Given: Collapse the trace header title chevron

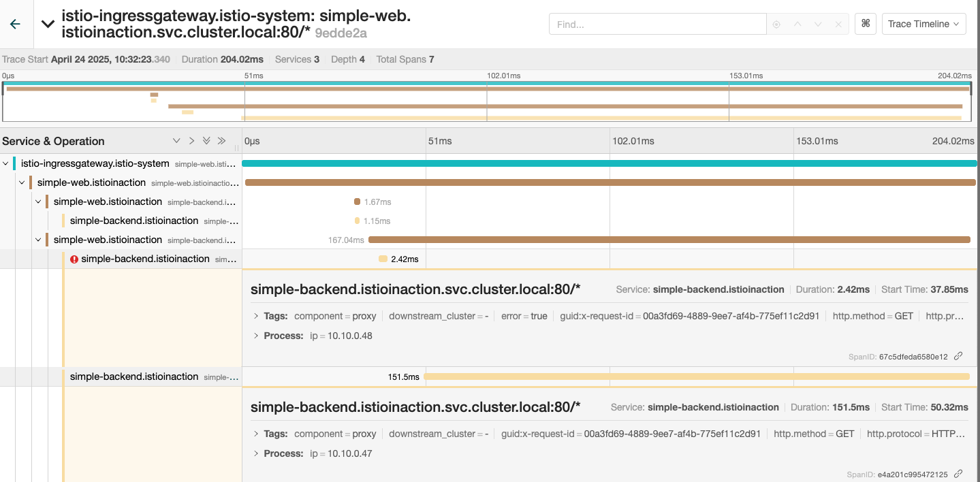Looking at the screenshot, I should (x=48, y=24).
